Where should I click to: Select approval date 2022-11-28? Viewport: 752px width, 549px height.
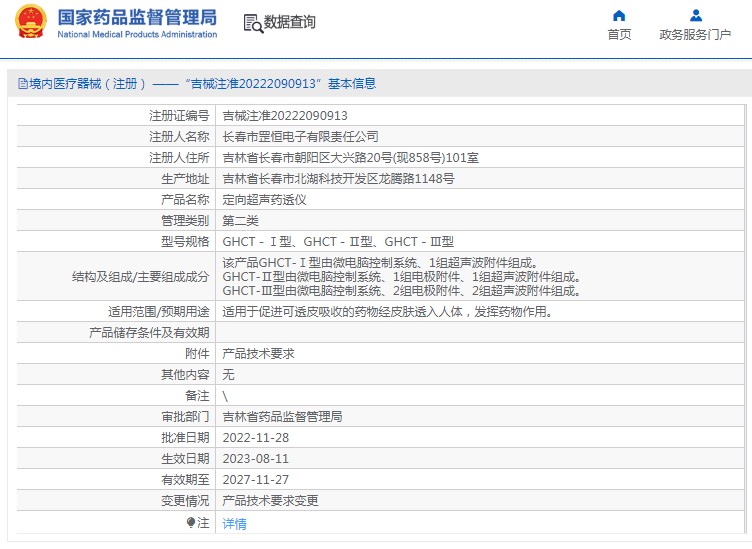click(x=256, y=438)
